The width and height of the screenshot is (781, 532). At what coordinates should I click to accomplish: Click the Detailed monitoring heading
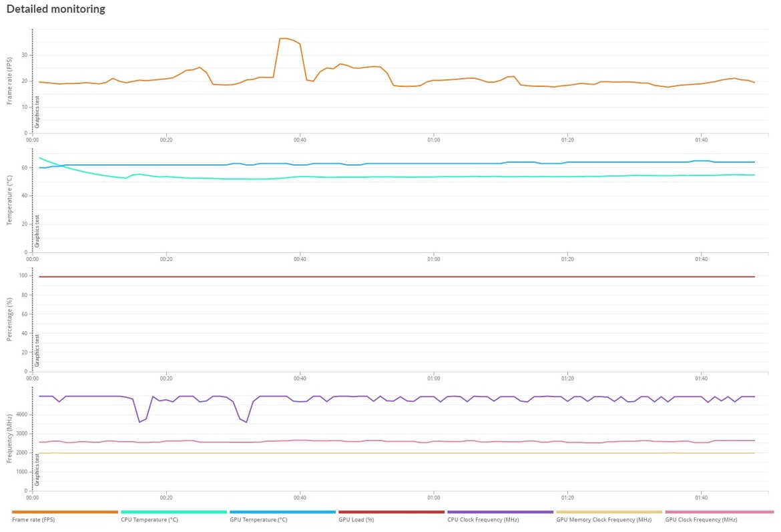point(56,9)
